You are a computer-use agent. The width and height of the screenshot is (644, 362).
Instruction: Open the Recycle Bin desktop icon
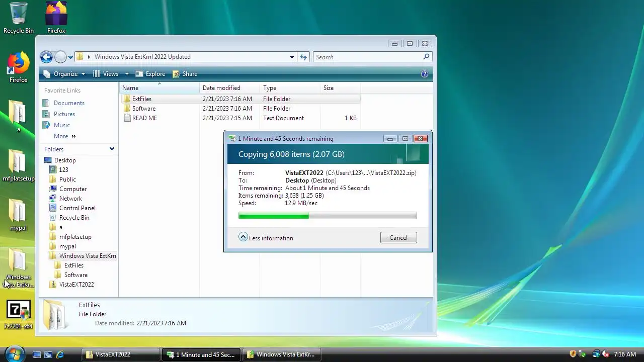click(x=19, y=18)
